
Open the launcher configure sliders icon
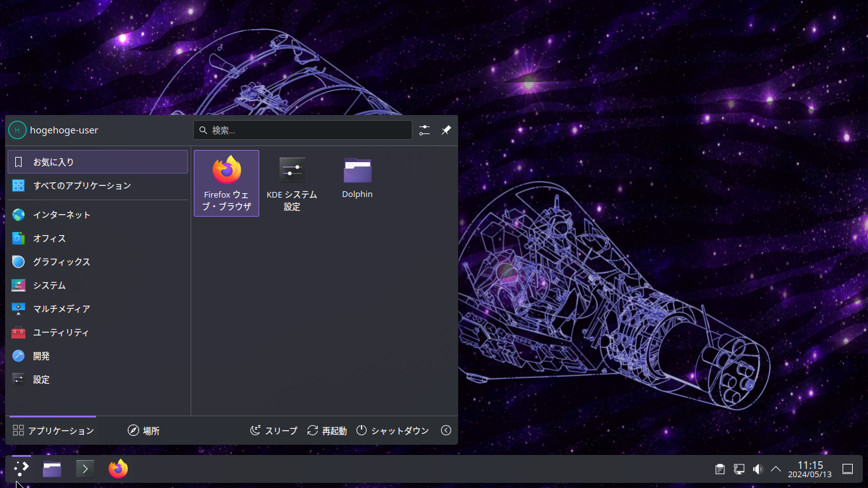424,130
